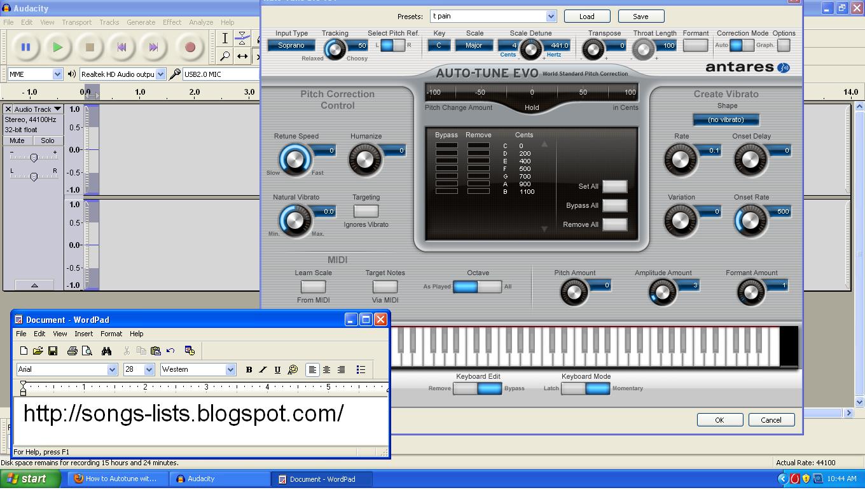Solo the Audio Track
Screen dimensions: 865x504
tap(48, 140)
